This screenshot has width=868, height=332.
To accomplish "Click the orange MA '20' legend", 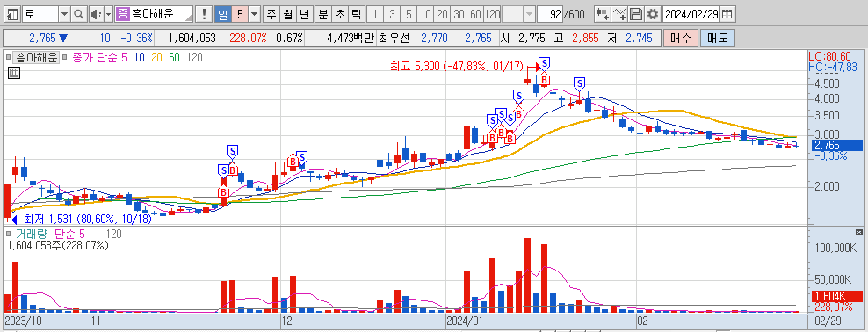I will tap(156, 57).
